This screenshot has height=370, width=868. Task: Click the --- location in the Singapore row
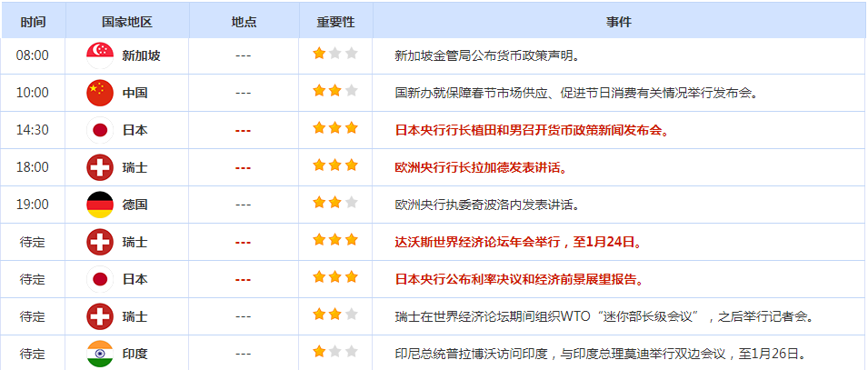pyautogui.click(x=244, y=56)
